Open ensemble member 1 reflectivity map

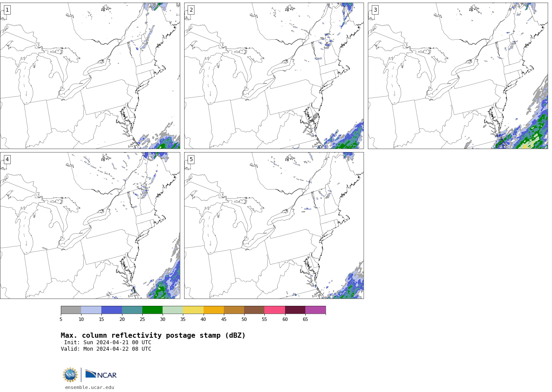click(90, 76)
